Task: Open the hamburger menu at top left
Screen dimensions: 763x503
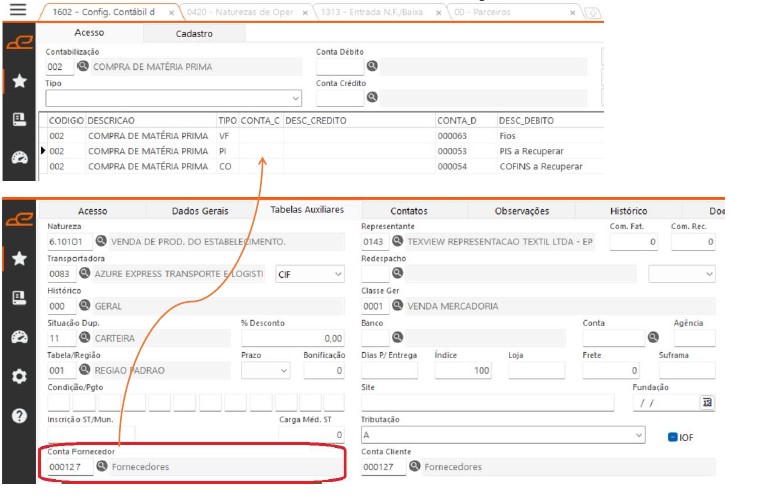Action: tap(17, 11)
